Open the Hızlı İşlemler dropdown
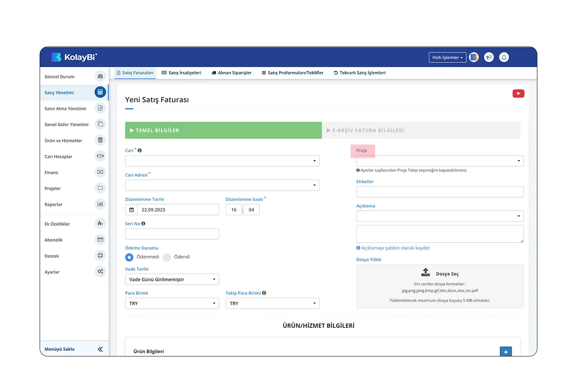The image size is (577, 392). coord(447,58)
